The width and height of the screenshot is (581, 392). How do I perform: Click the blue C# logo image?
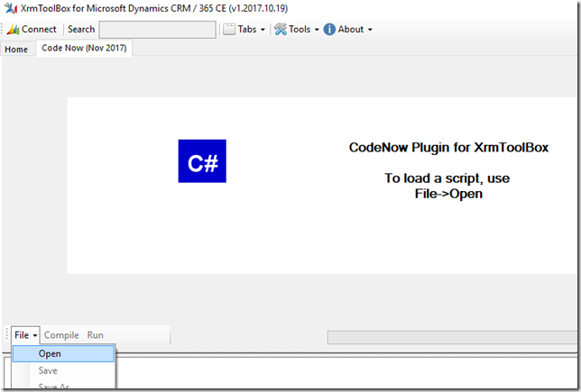coord(202,161)
